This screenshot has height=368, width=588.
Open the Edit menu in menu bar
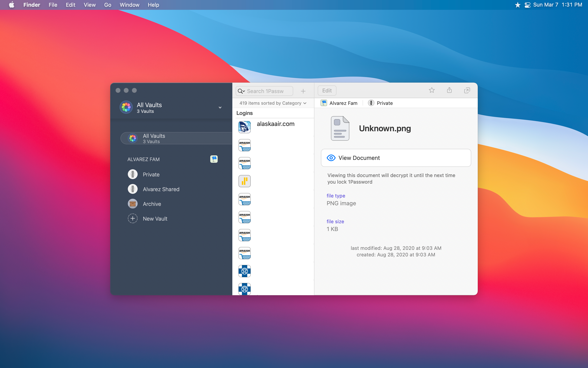tap(70, 5)
